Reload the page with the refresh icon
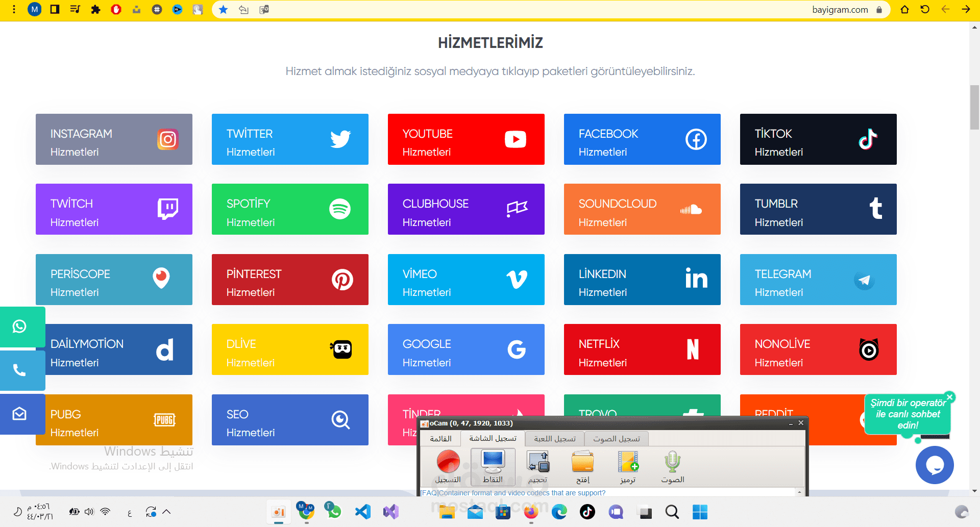980x527 pixels. (x=925, y=9)
